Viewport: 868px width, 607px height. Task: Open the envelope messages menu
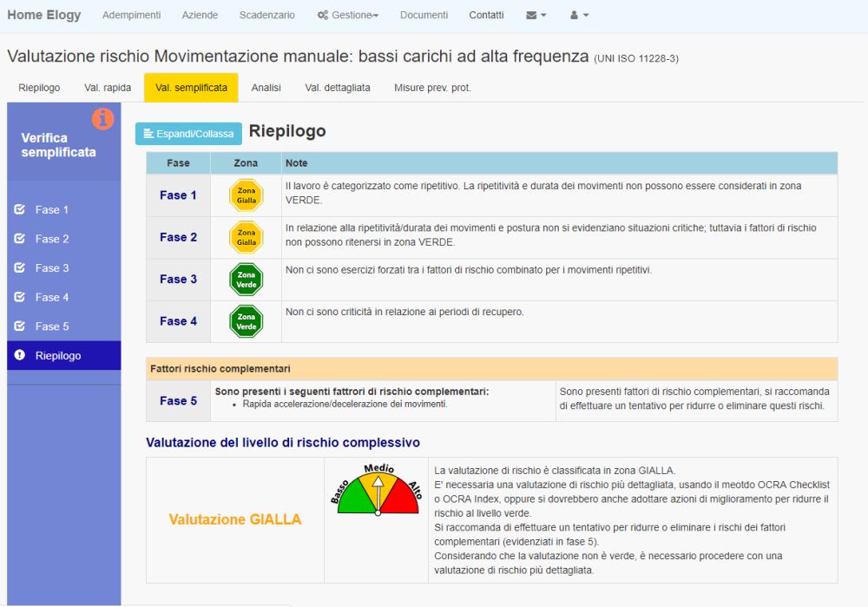click(x=536, y=15)
